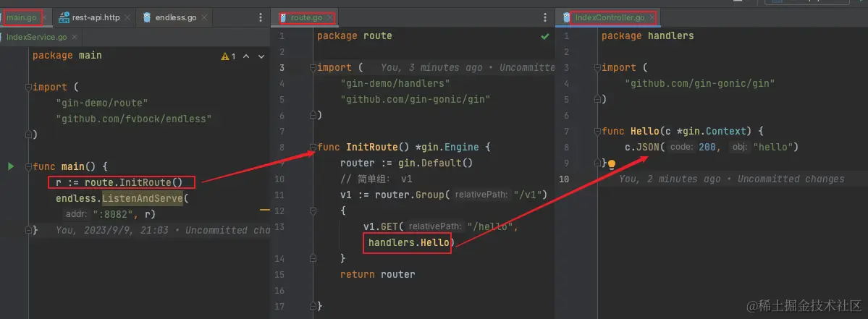Click endless.ListenAndServe in main.go

coord(119,198)
